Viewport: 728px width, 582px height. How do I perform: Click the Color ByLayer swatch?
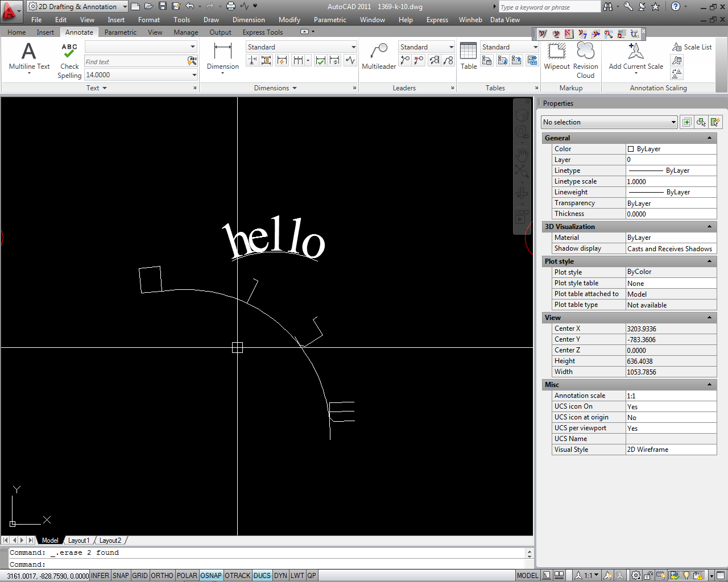631,149
